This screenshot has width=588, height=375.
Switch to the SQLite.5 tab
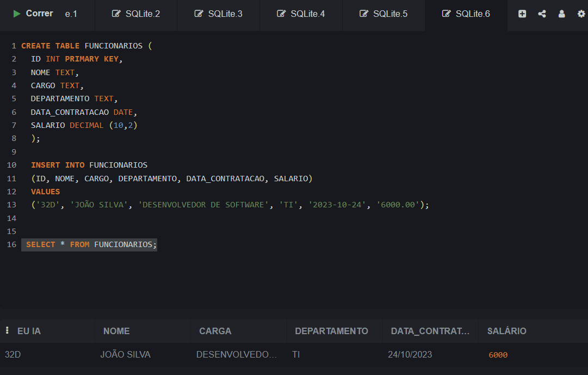click(x=383, y=14)
